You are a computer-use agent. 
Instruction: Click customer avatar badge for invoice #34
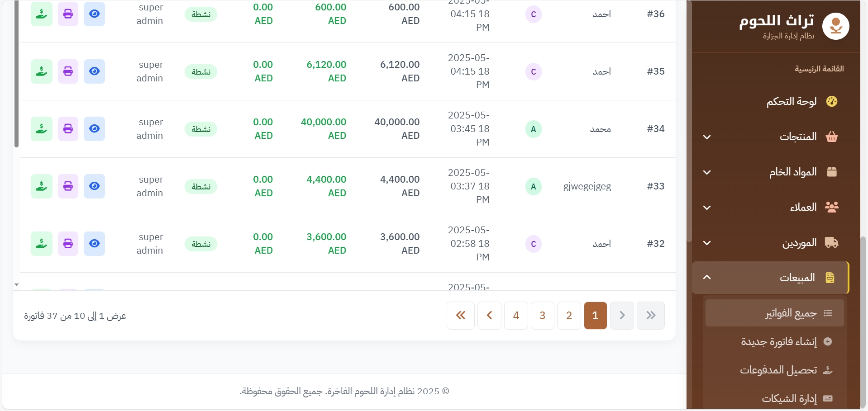click(x=533, y=129)
